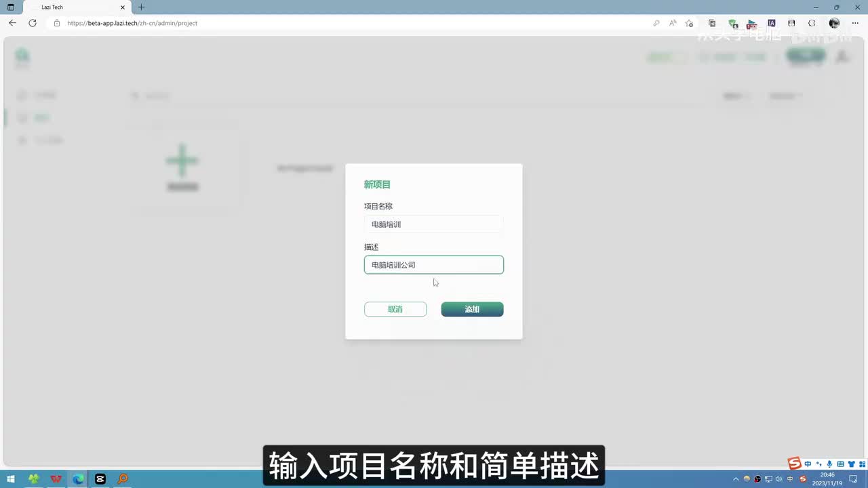868x488 pixels.
Task: Add this page to favorites
Action: point(689,23)
